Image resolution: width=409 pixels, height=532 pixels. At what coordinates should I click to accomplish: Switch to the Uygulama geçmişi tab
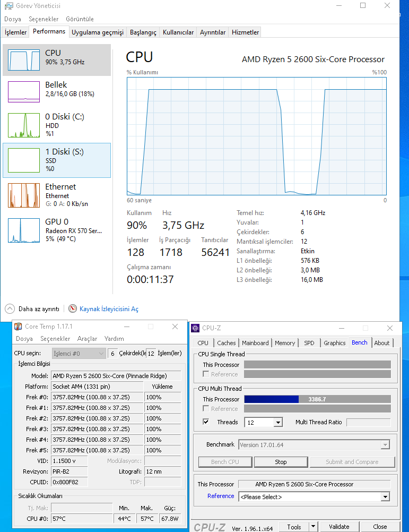tap(98, 32)
